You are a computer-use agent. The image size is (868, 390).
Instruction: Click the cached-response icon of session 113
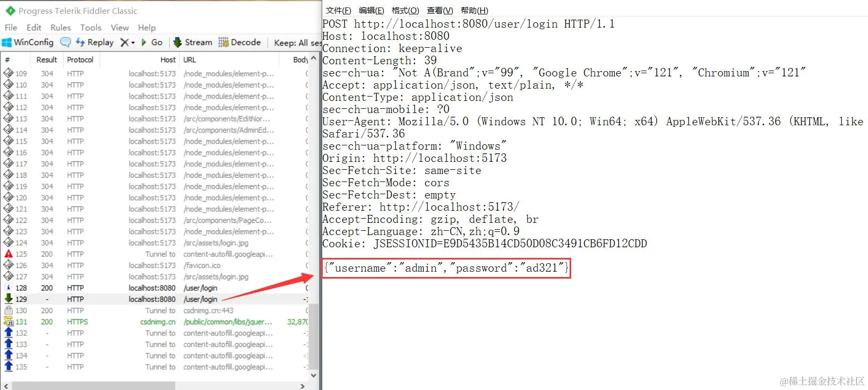coord(8,118)
